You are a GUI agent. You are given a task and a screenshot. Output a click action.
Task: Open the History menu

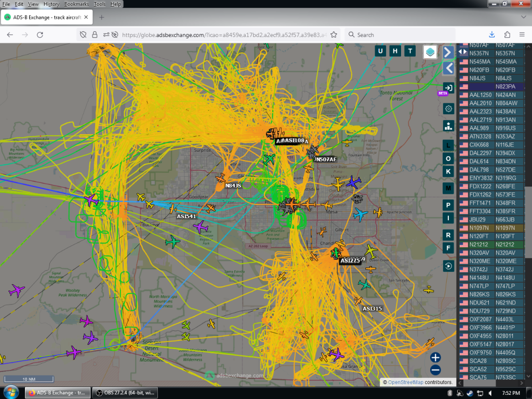point(51,4)
